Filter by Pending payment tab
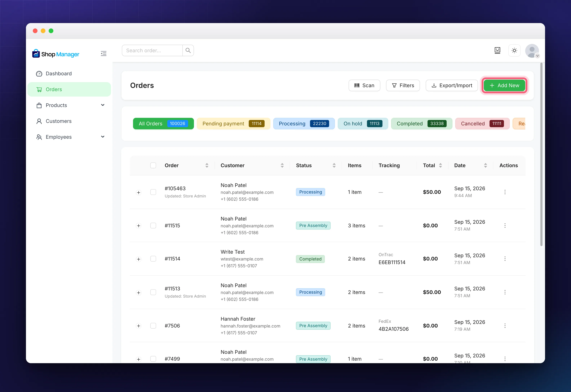This screenshot has height=392, width=571. click(x=233, y=124)
